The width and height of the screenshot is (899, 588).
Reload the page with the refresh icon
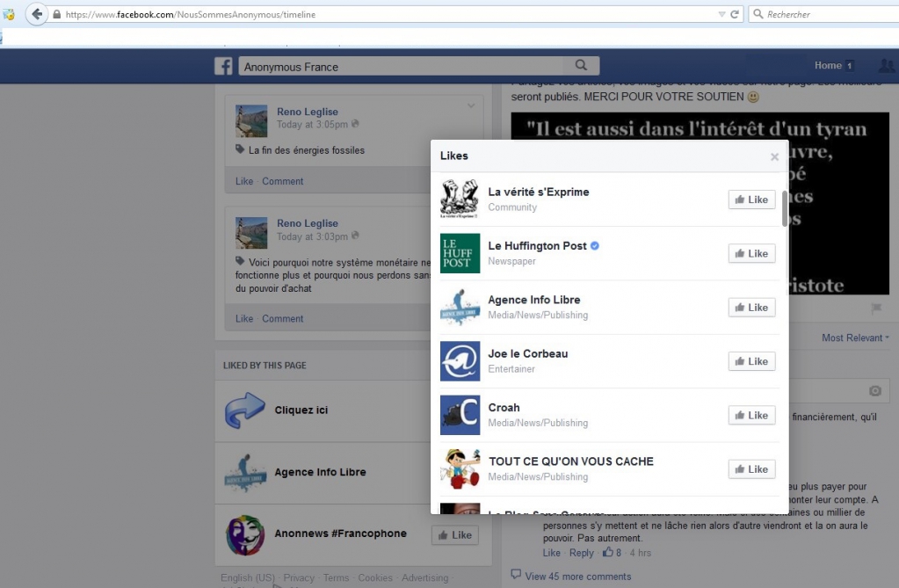(x=735, y=14)
